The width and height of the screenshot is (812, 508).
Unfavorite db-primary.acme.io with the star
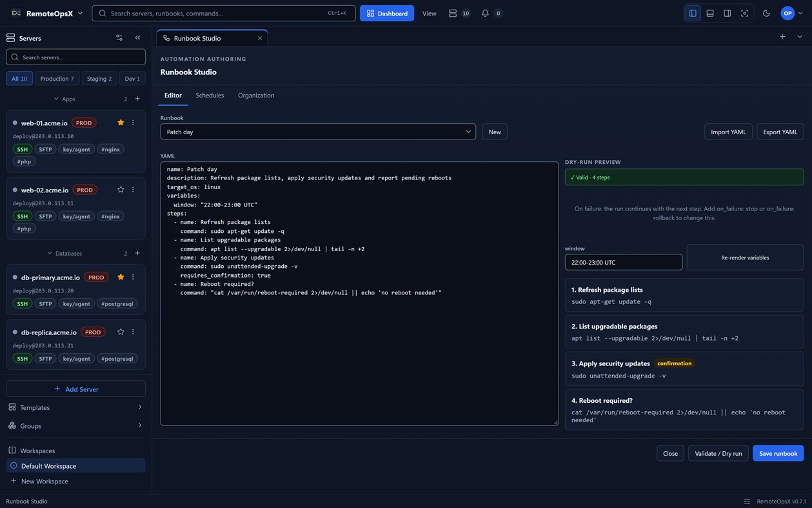121,277
